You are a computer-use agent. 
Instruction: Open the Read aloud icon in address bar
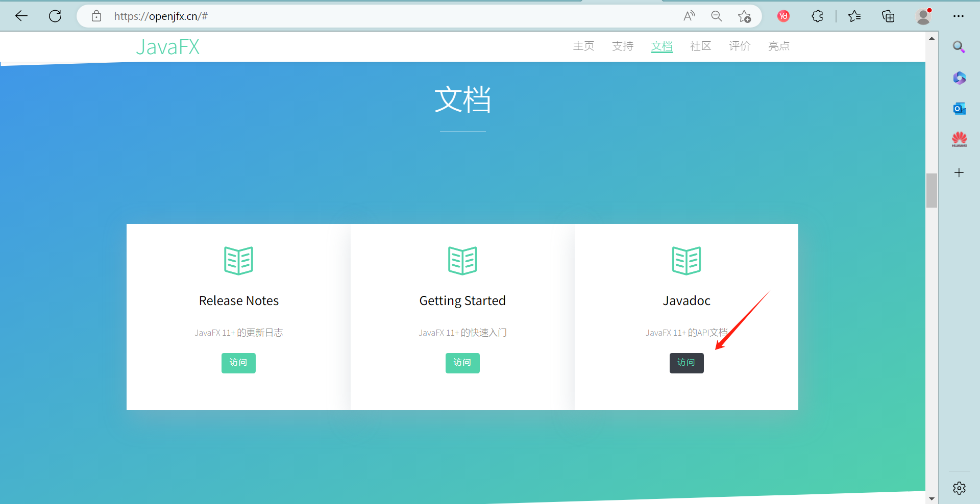[x=689, y=16]
